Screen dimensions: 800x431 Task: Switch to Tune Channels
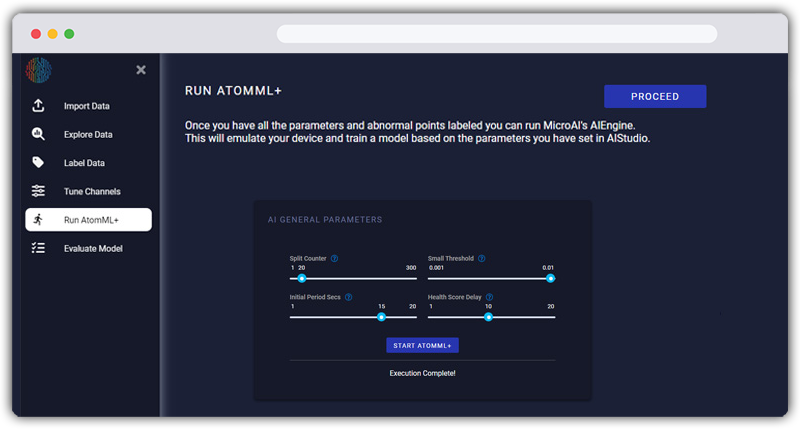pyautogui.click(x=88, y=191)
